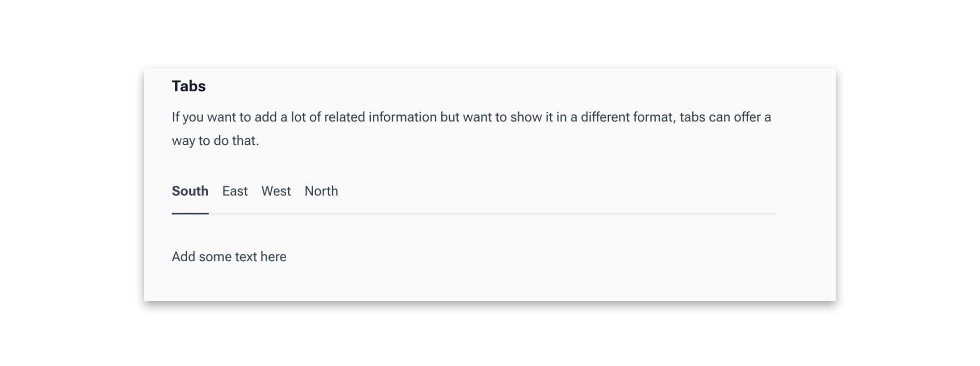This screenshot has height=366, width=980.
Task: Switch to the East tab
Action: [x=235, y=191]
